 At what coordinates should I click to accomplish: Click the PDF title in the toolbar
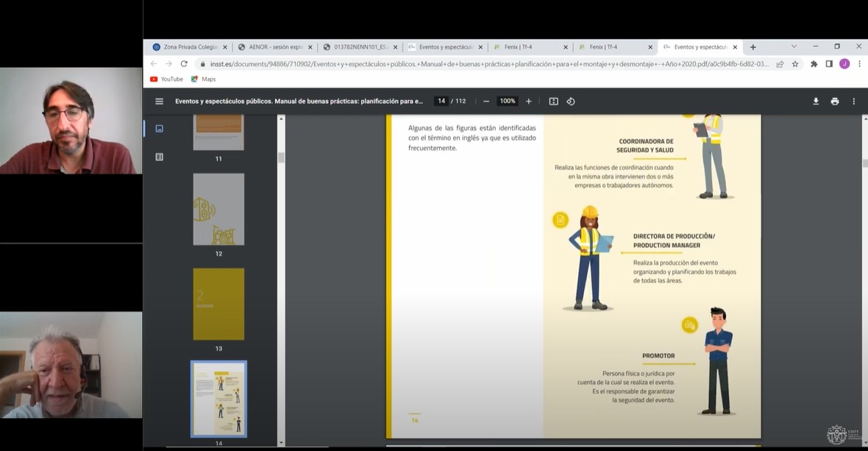299,102
